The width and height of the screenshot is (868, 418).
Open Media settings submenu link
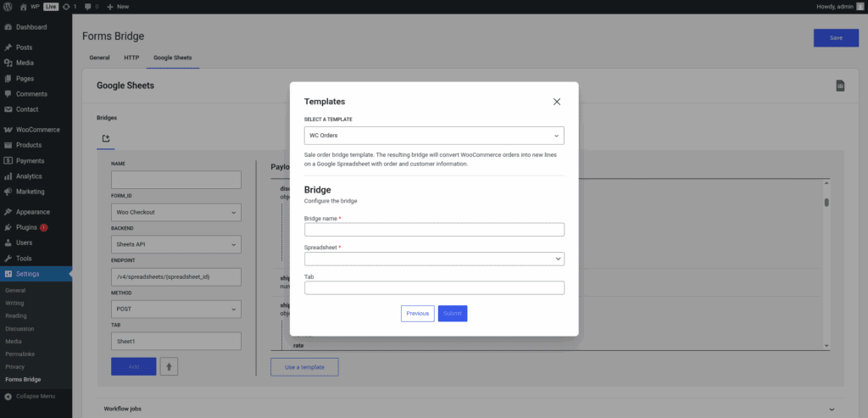point(14,341)
